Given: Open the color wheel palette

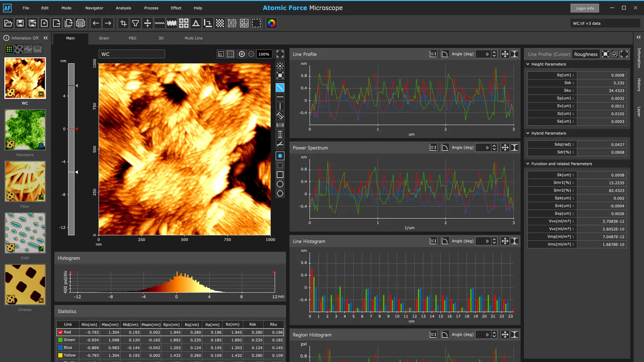Looking at the screenshot, I should pos(272,23).
